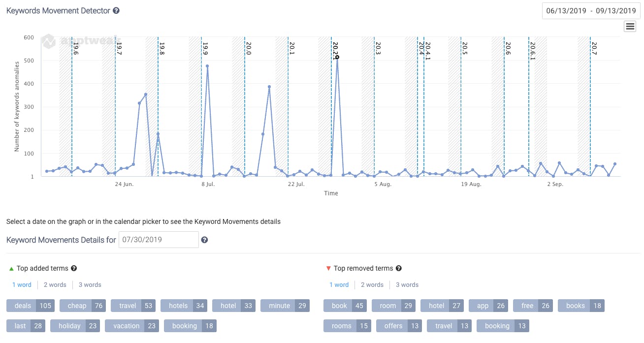Select the 3 words tab under added terms

[90, 284]
